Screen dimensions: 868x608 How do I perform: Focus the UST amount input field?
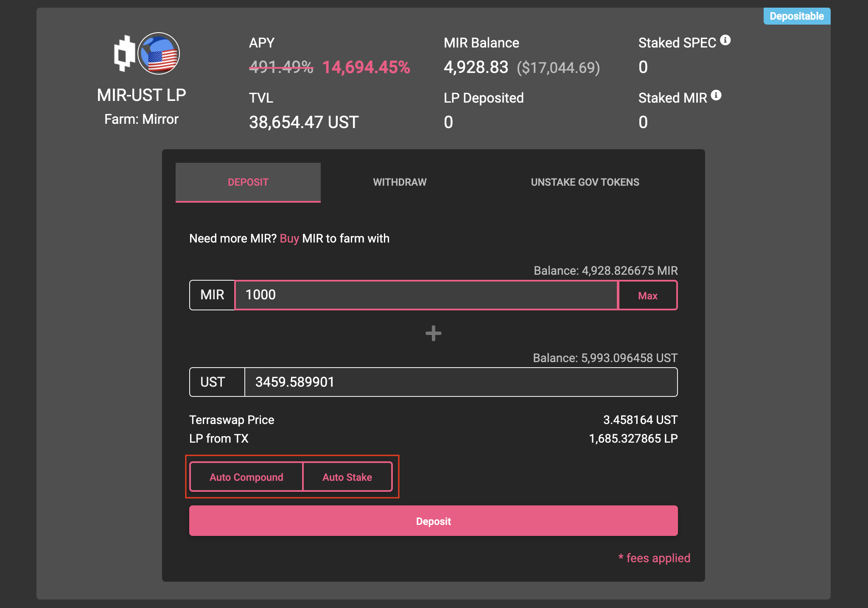[x=461, y=382]
